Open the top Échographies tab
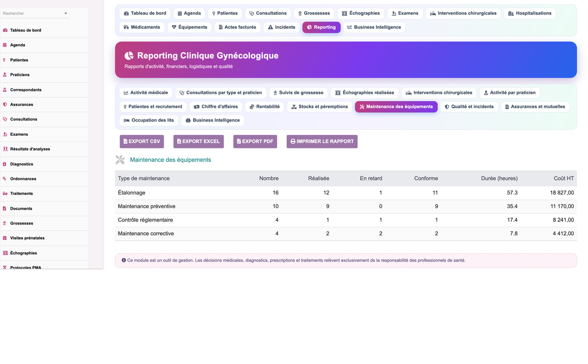This screenshot has width=588, height=364. tap(361, 13)
